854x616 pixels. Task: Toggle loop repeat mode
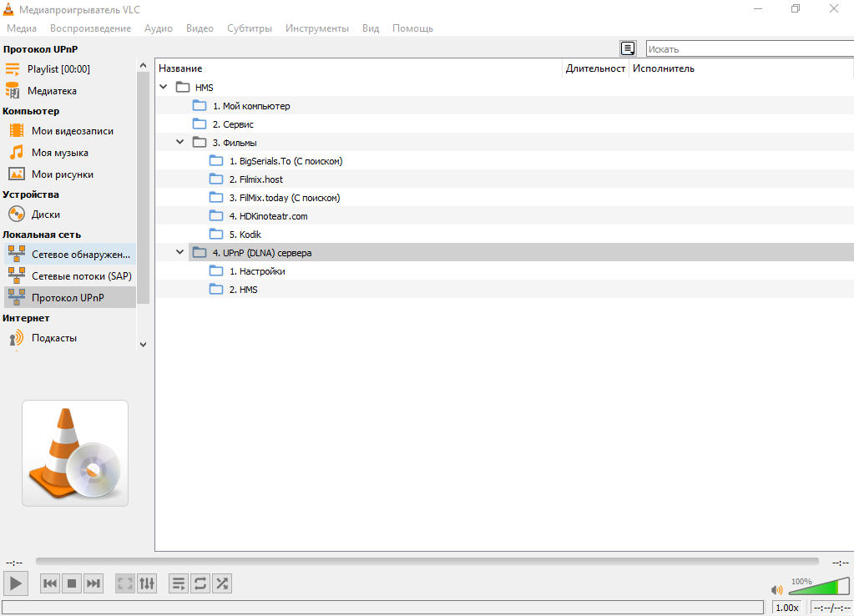200,584
